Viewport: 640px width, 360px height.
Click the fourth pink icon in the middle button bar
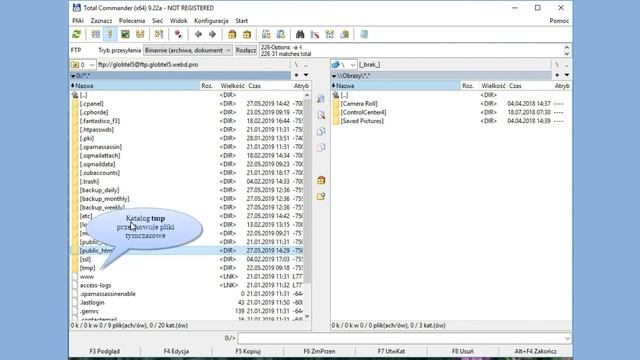point(321,147)
